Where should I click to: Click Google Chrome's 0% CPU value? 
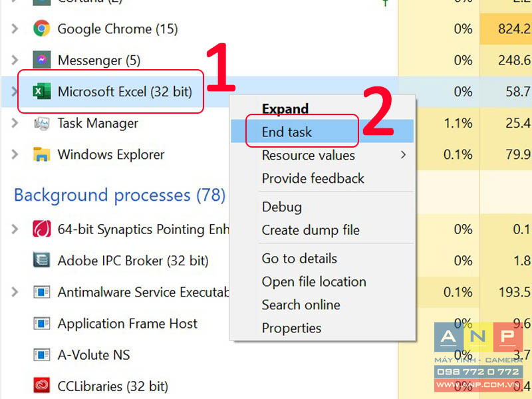(463, 29)
